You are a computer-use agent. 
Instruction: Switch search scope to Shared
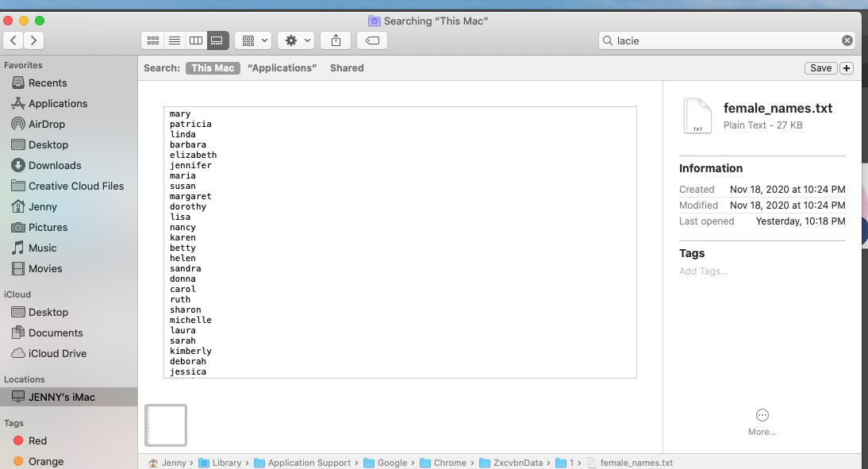coord(347,67)
